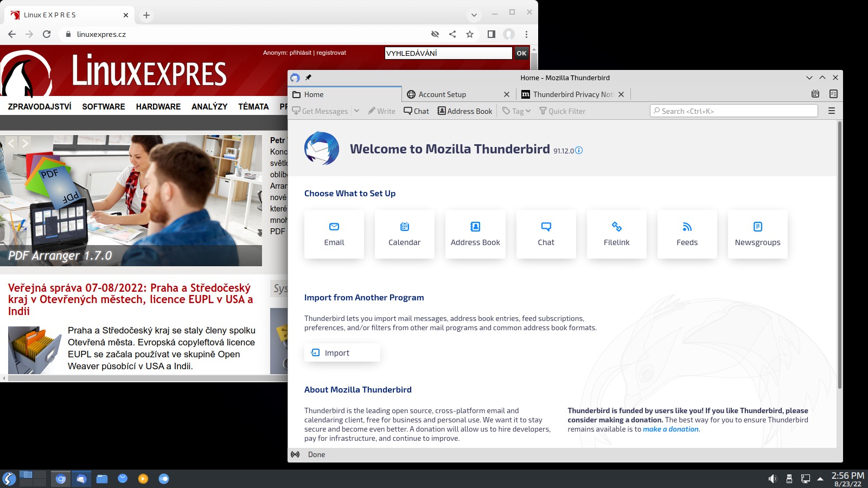Open Calendar setup card

click(405, 234)
